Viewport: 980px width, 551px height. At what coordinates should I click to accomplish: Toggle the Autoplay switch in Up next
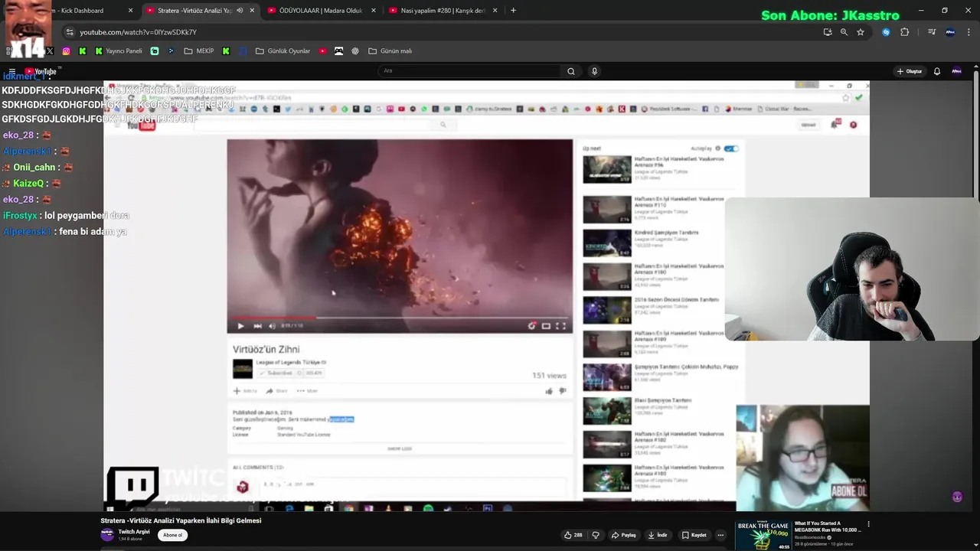731,148
